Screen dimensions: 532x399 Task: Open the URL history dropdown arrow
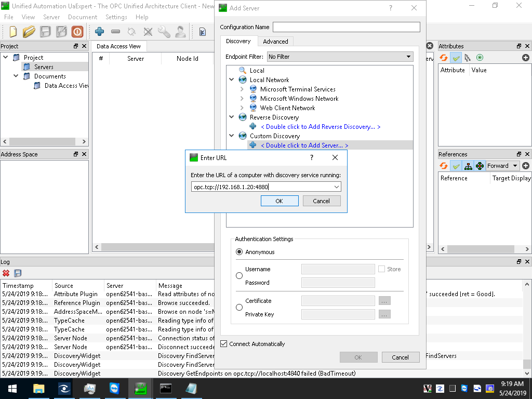tap(336, 187)
